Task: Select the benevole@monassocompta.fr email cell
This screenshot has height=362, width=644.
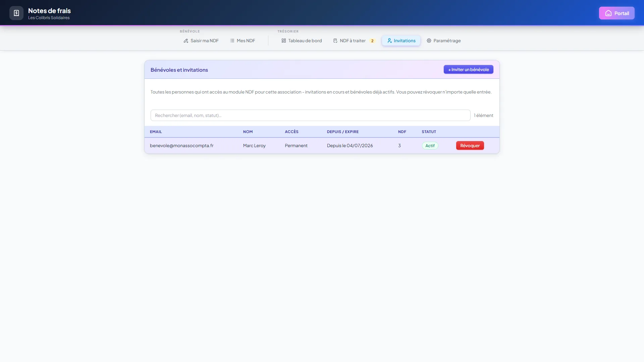Action: tap(181, 145)
